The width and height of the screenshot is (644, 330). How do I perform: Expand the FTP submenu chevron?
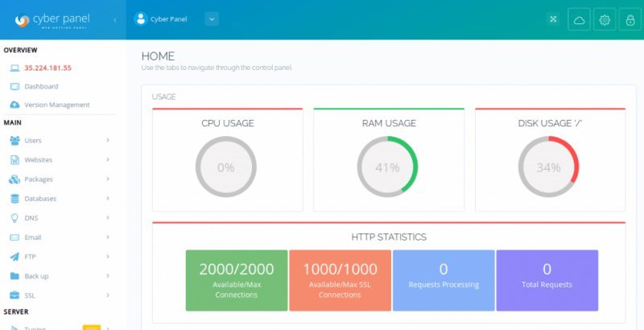point(108,257)
